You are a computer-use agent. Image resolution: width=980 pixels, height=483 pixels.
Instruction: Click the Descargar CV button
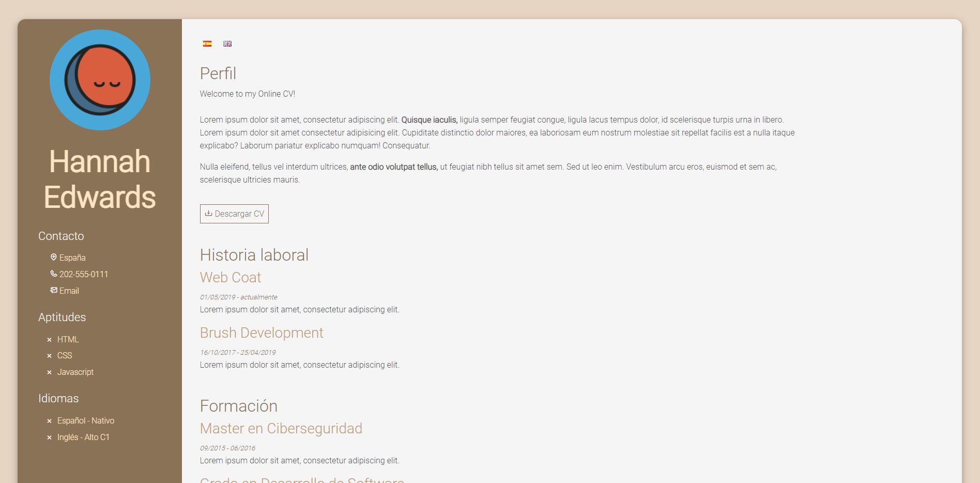[234, 214]
